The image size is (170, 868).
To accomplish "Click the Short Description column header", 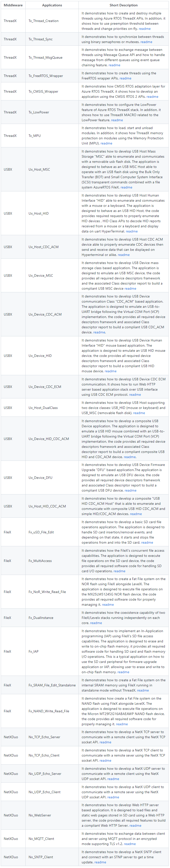I will tap(124, 5).
